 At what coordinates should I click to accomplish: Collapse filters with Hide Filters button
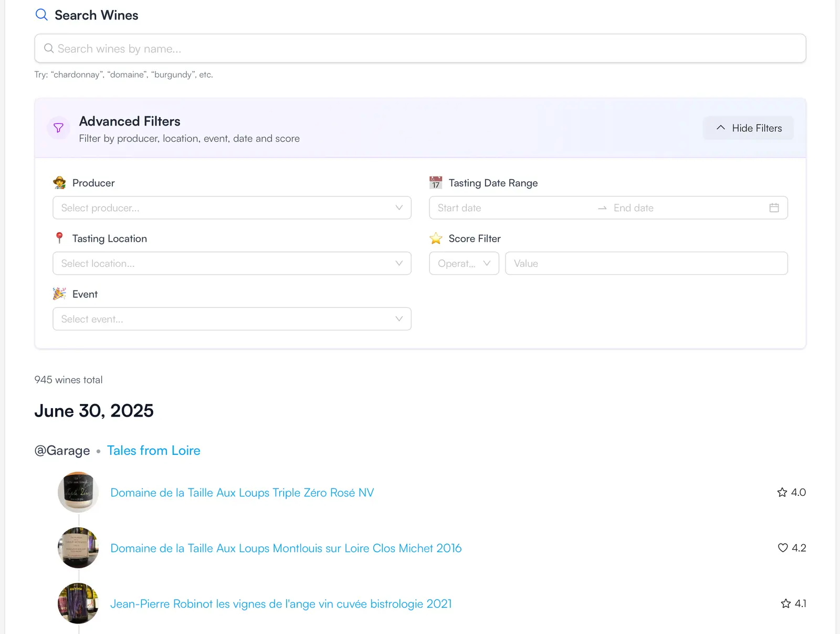click(748, 128)
